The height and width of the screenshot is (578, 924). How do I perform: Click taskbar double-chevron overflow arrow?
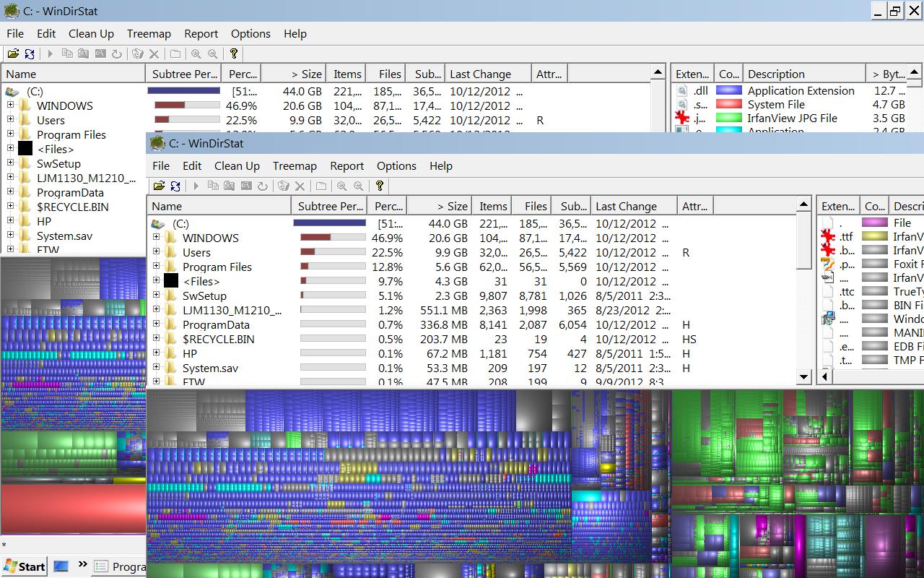coord(82,564)
